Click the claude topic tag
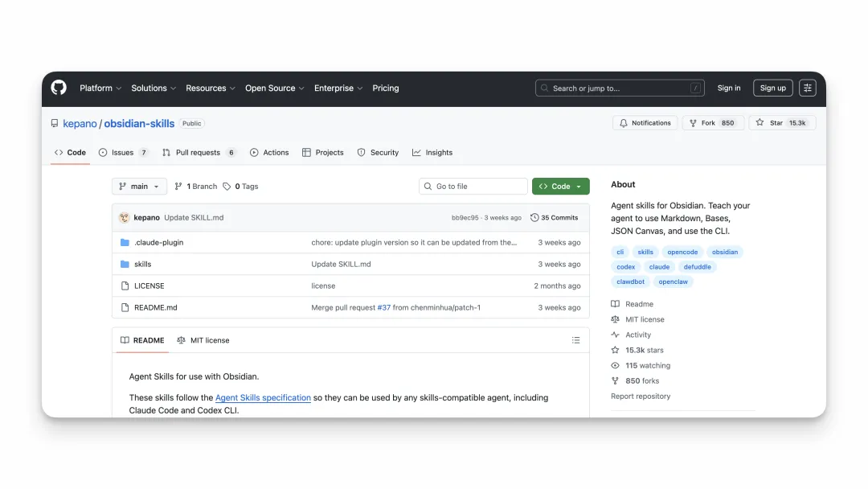This screenshot has height=489, width=868. click(x=659, y=267)
